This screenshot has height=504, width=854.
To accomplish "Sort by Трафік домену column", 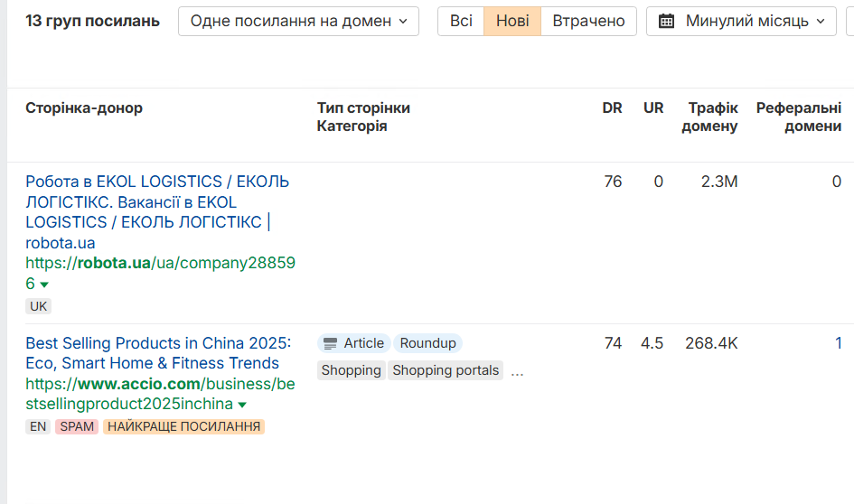I will coord(711,117).
